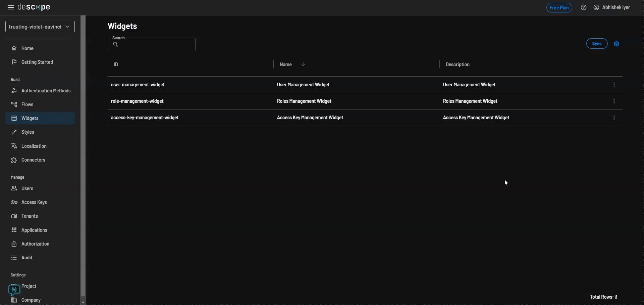Go to Authentication Methods page
644x305 pixels.
46,91
